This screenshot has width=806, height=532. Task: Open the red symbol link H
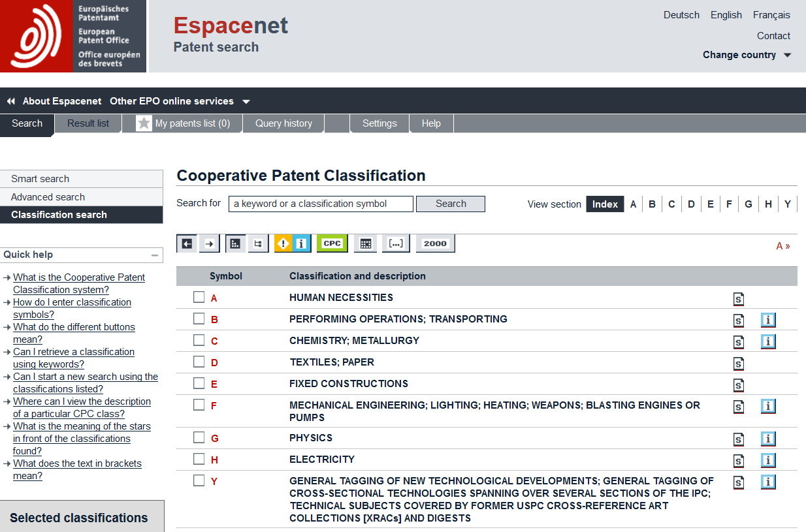coord(214,460)
